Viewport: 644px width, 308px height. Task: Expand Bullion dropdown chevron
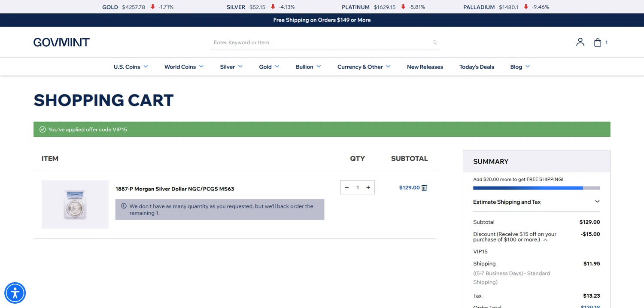click(319, 66)
